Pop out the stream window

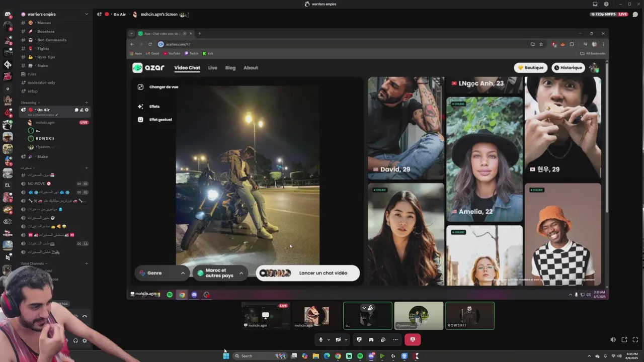(x=624, y=339)
